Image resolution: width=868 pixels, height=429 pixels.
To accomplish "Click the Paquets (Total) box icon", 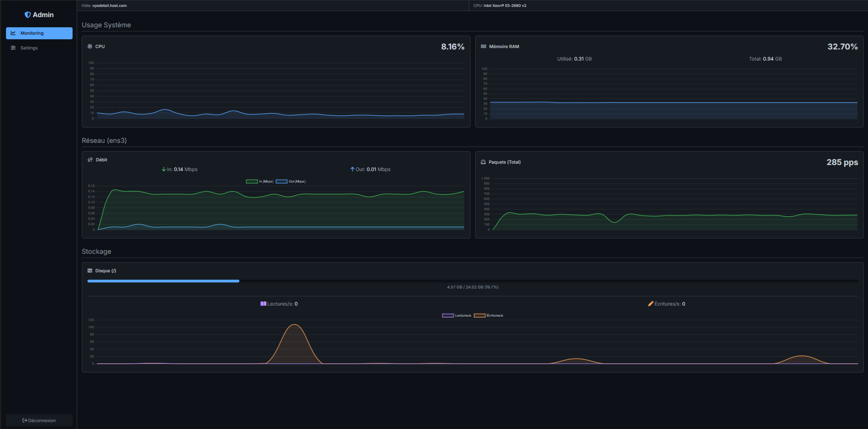I will (x=483, y=162).
